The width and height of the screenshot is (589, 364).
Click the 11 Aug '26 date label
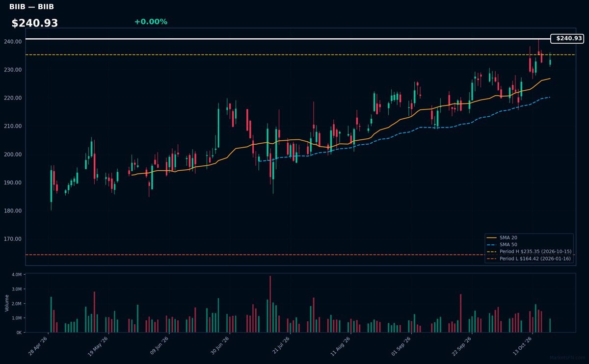pyautogui.click(x=340, y=346)
